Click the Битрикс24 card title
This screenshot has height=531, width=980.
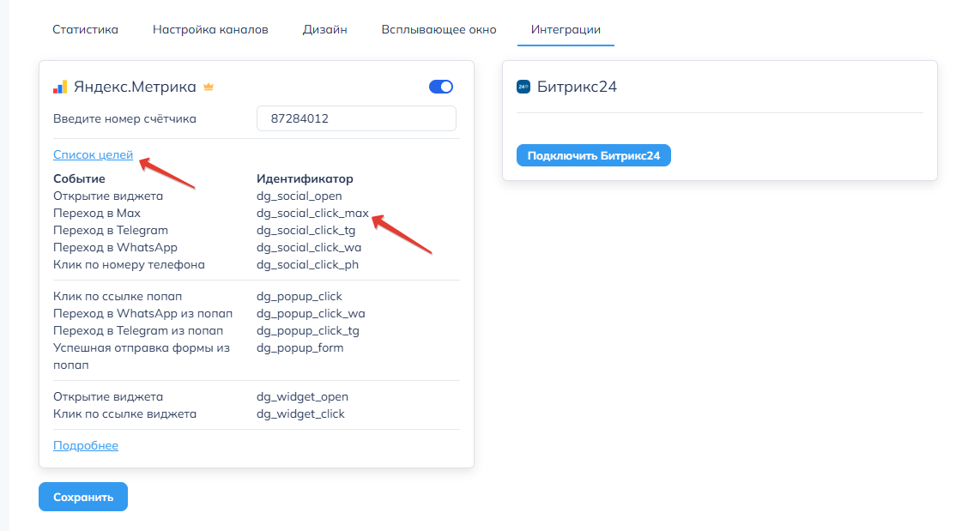[x=577, y=87]
